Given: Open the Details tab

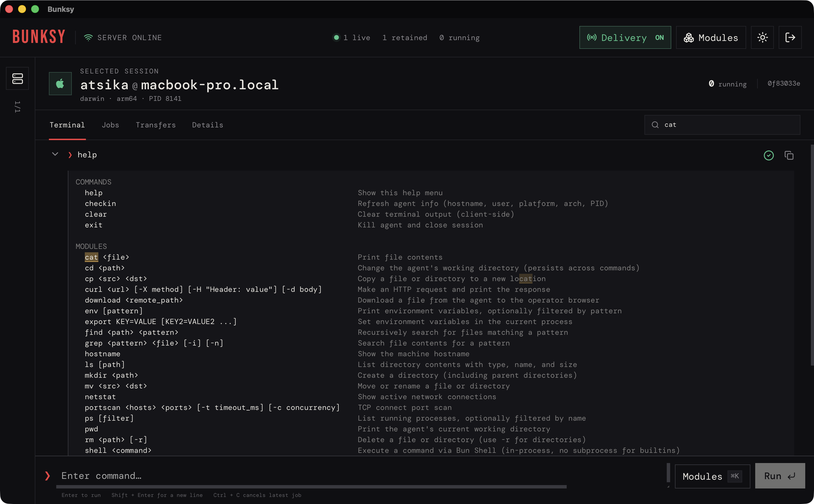Looking at the screenshot, I should click(x=207, y=125).
